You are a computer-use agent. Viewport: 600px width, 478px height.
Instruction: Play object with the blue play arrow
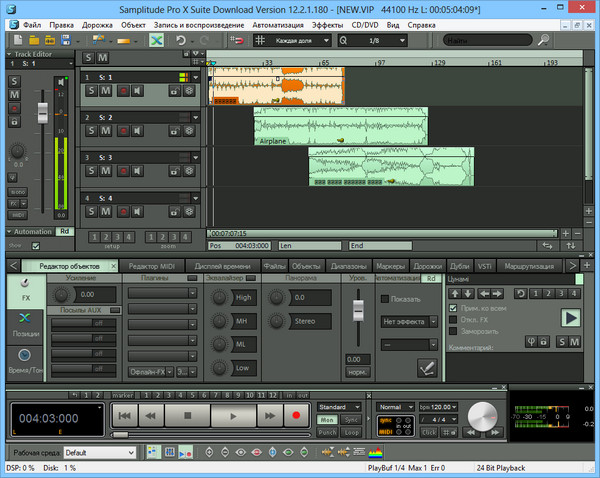(571, 318)
